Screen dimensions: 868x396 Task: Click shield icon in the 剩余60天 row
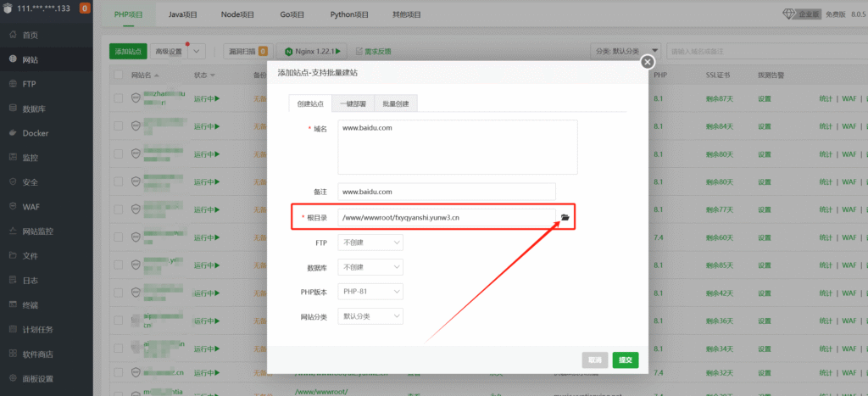click(x=136, y=237)
